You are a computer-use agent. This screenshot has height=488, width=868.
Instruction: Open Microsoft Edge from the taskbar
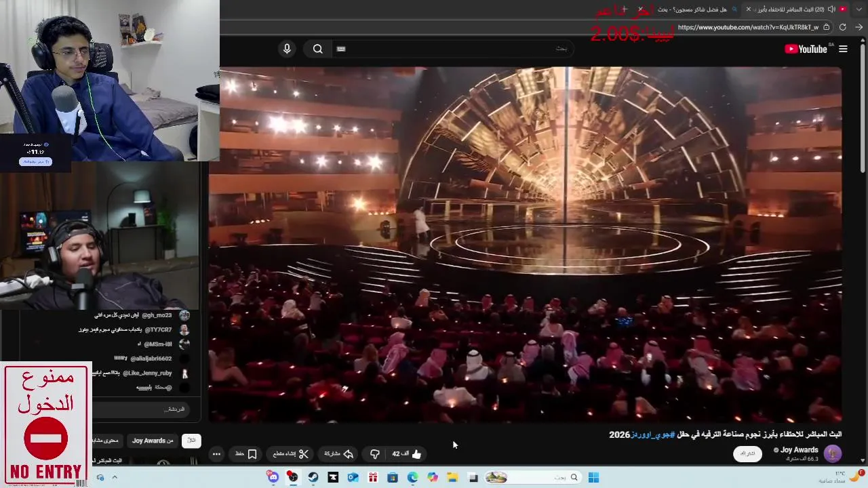tap(412, 478)
